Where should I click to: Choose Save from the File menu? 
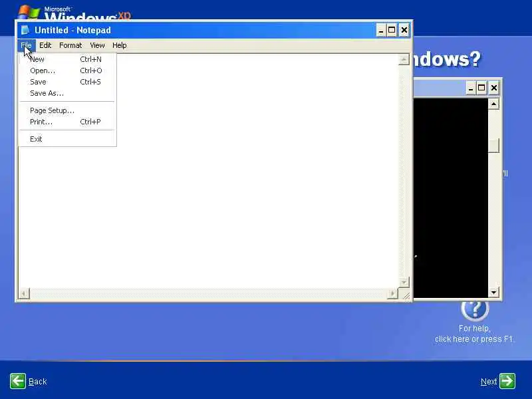67,82
